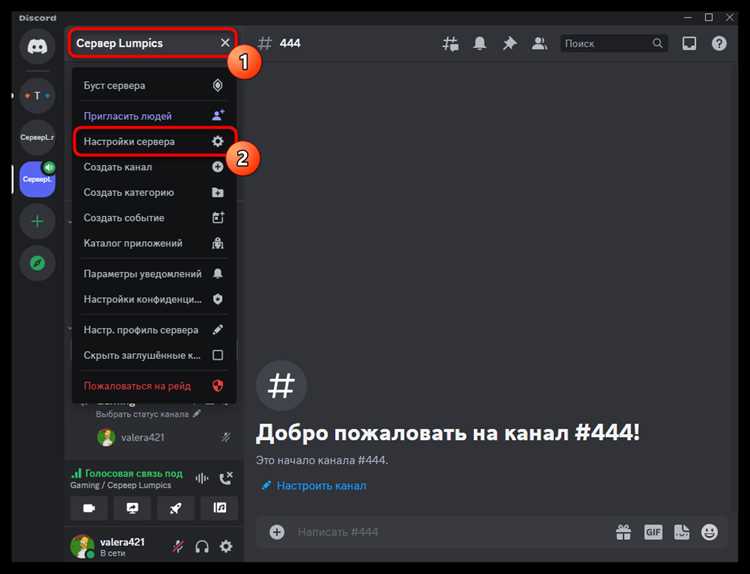Start screen share button
The height and width of the screenshot is (574, 750).
click(x=132, y=508)
